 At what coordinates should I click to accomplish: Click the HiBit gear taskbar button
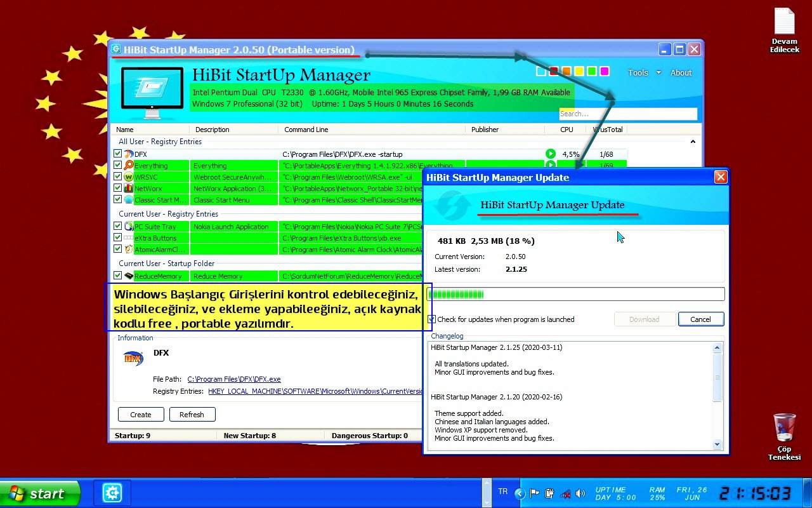(112, 493)
